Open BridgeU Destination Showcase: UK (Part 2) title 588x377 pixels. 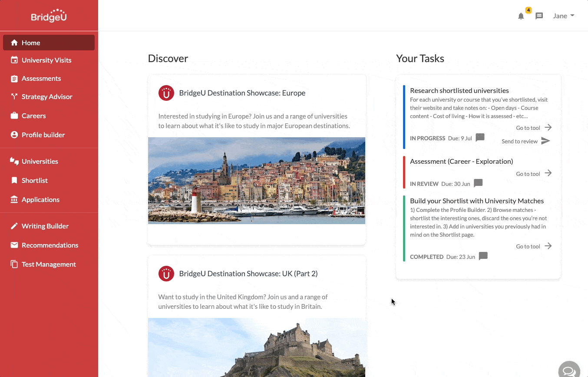248,274
